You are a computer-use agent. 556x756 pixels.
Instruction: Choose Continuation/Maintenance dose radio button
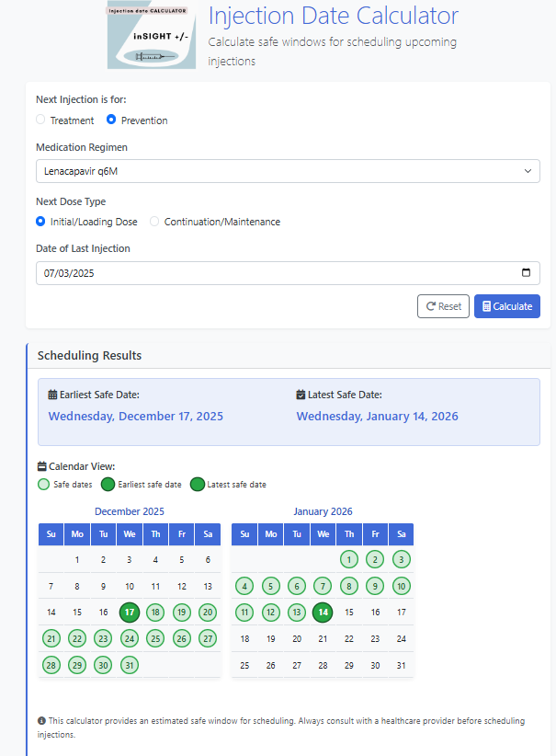154,222
